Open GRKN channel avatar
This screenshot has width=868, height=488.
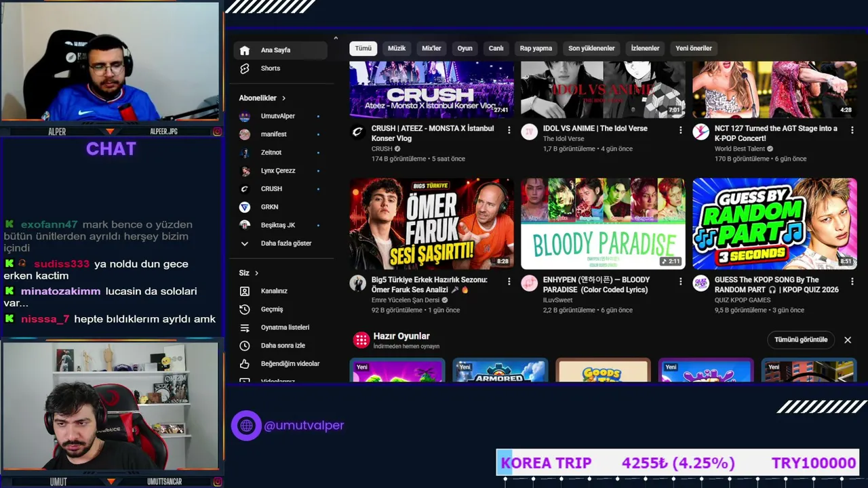(245, 207)
